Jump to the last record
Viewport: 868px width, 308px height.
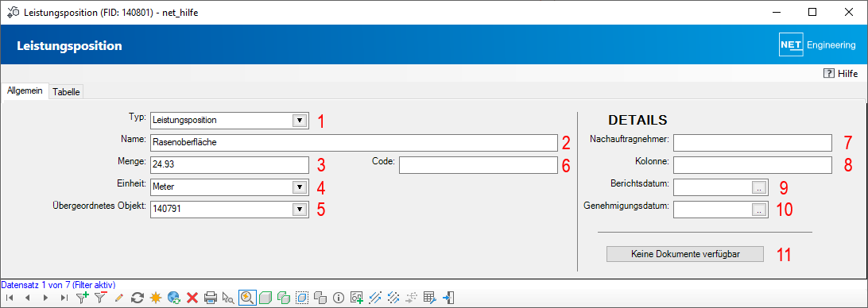[64, 298]
